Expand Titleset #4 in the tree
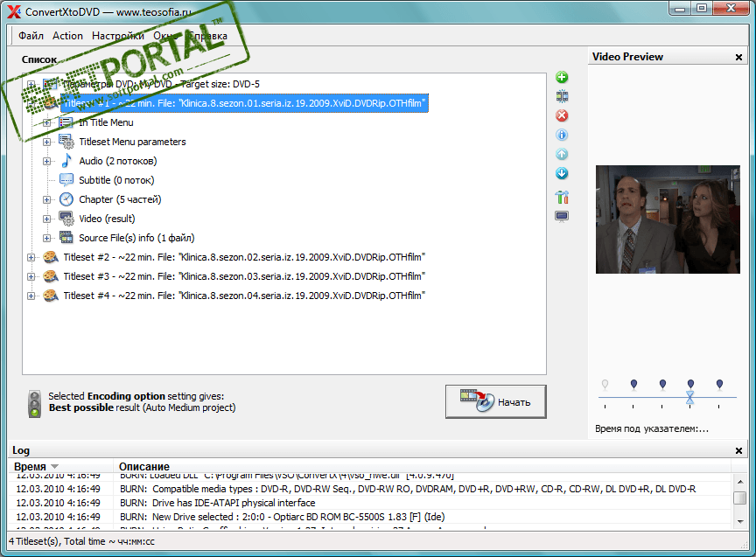This screenshot has height=557, width=756. pyautogui.click(x=31, y=296)
